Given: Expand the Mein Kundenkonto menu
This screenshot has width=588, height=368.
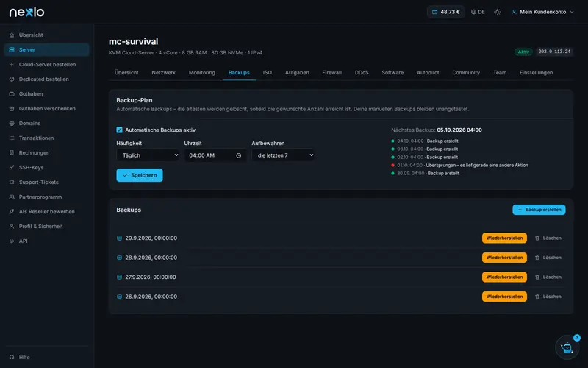Looking at the screenshot, I should [542, 12].
